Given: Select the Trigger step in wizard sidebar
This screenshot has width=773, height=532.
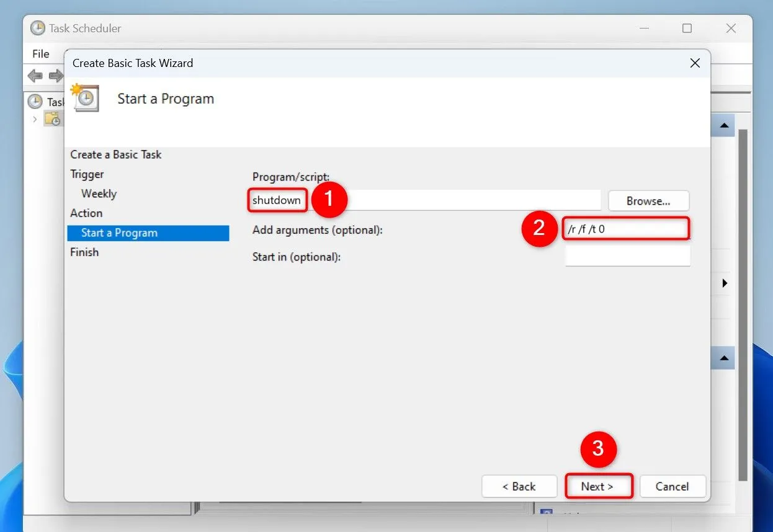Looking at the screenshot, I should coord(87,174).
